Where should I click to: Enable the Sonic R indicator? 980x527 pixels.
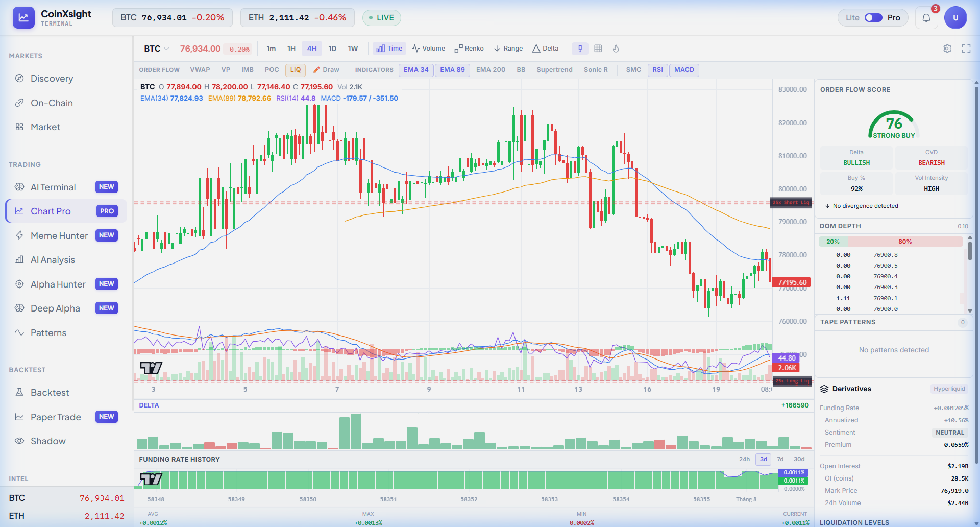point(596,70)
